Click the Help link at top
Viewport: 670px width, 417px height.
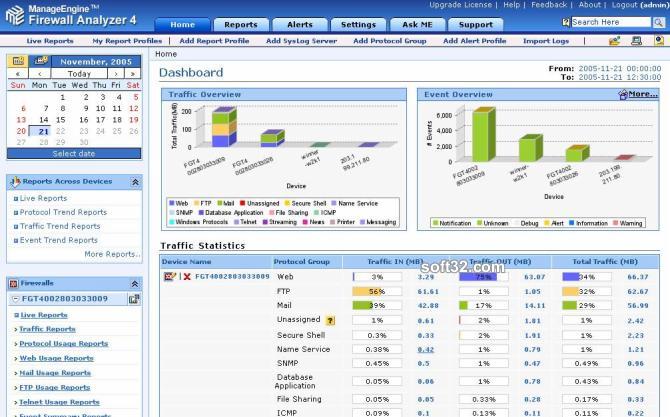tap(511, 5)
